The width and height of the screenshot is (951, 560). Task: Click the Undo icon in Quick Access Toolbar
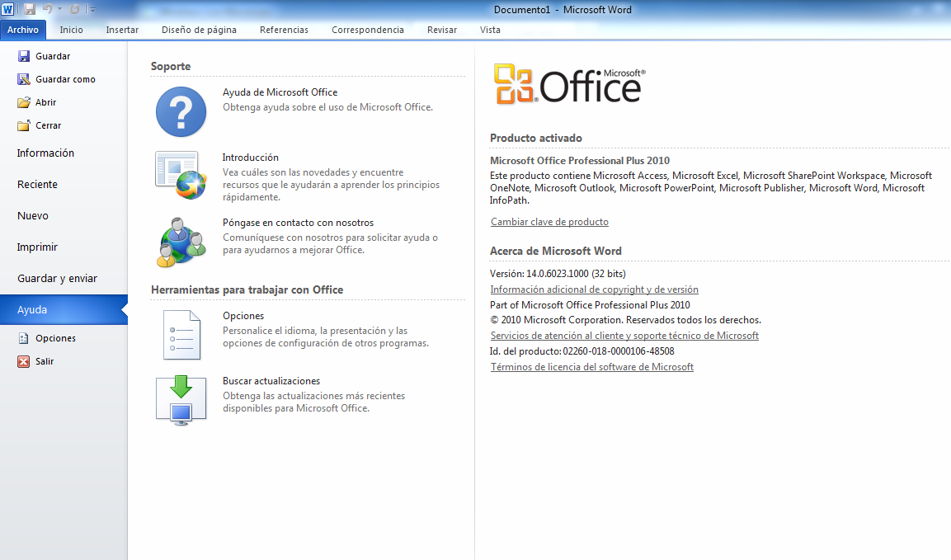47,9
